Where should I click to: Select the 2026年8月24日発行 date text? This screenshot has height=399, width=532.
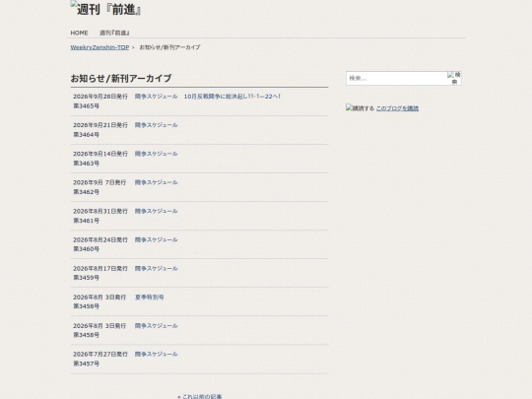[x=100, y=239]
